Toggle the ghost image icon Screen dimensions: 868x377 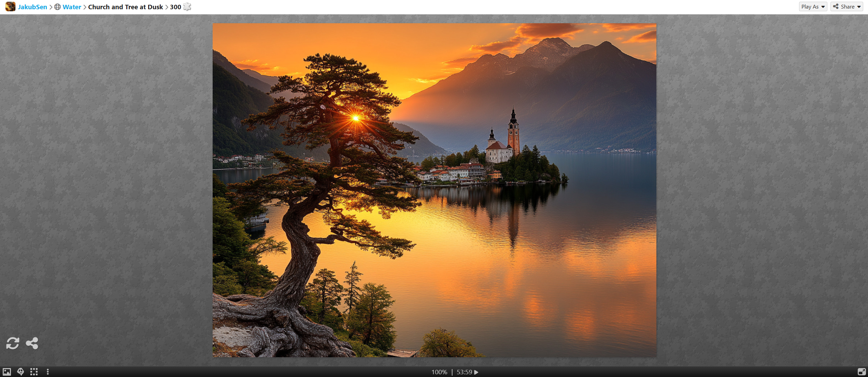[20, 372]
